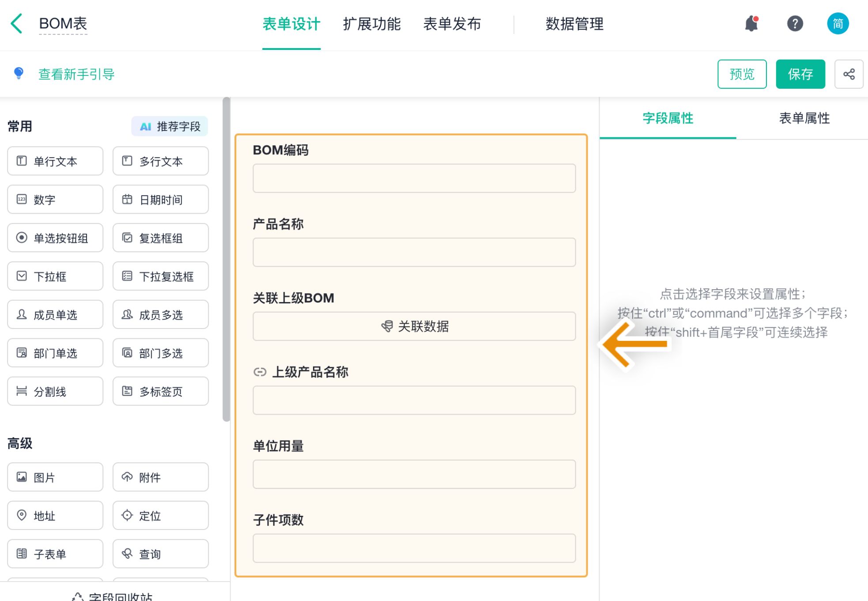Add the 下拉复选框 field
The width and height of the screenshot is (868, 601).
[160, 276]
